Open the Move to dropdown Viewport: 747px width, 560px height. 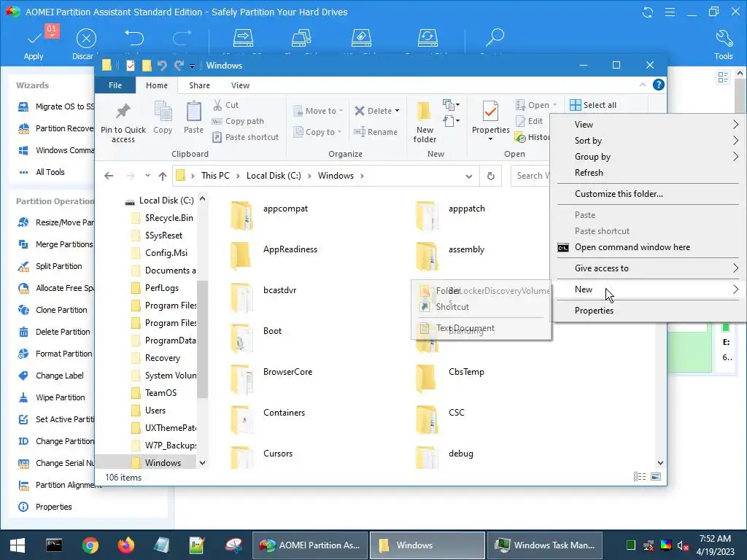click(319, 111)
